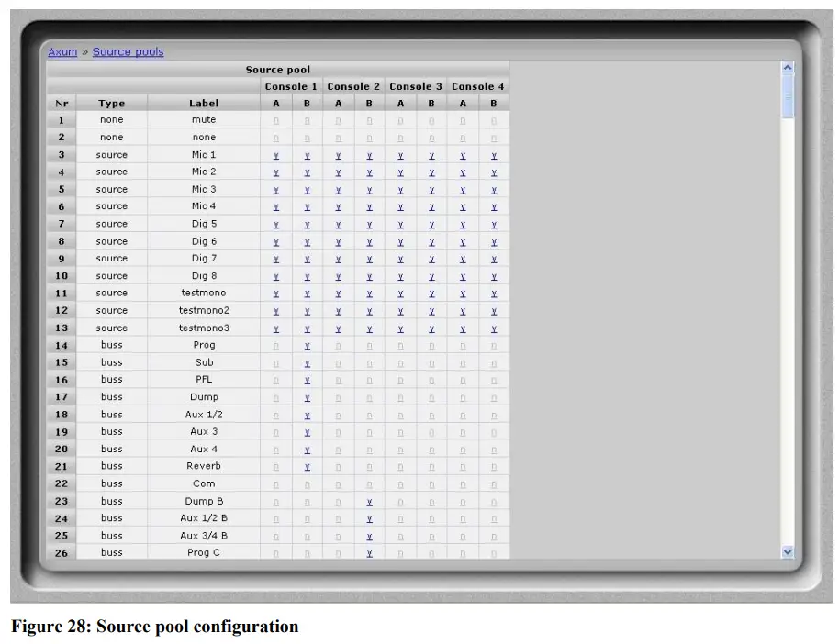Select row number 26 cell
The height and width of the screenshot is (644, 839).
coord(62,552)
